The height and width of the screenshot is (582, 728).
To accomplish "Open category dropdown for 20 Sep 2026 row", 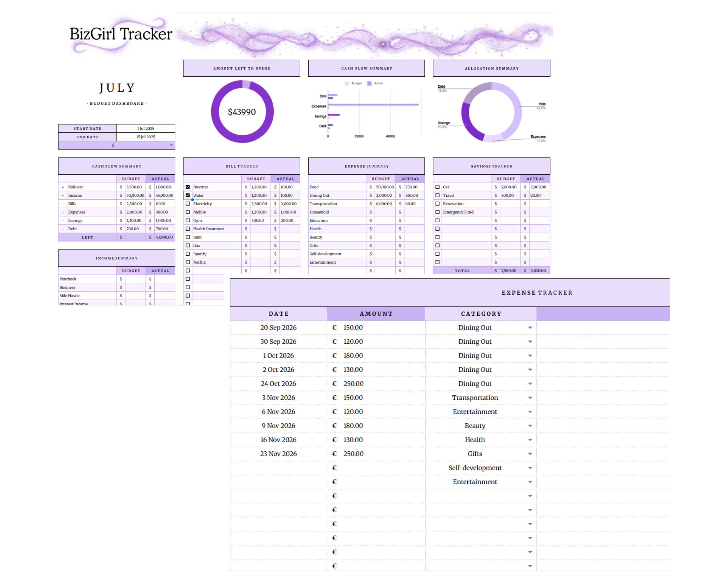I will tap(530, 328).
